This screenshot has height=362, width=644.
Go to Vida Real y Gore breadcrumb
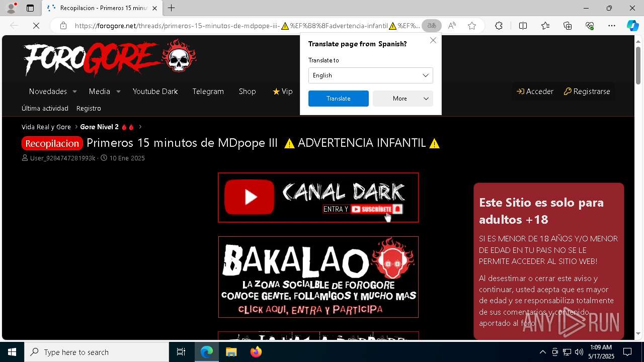pos(46,127)
